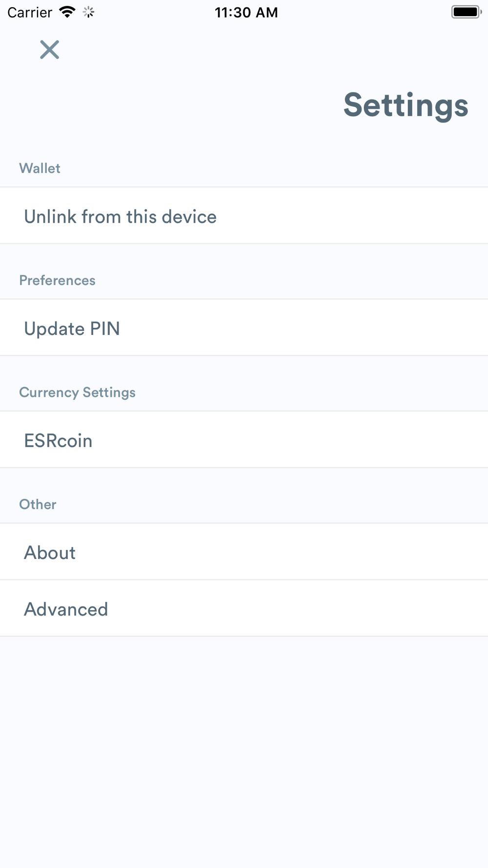Open Unlink from this device

pyautogui.click(x=244, y=216)
